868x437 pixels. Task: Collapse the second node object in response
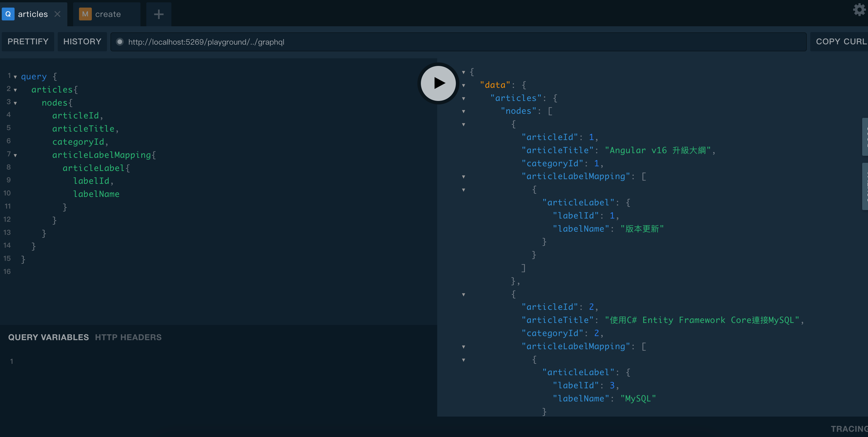[464, 294]
